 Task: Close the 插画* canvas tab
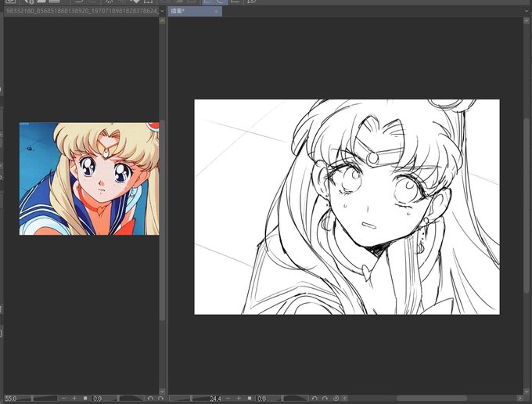point(217,11)
